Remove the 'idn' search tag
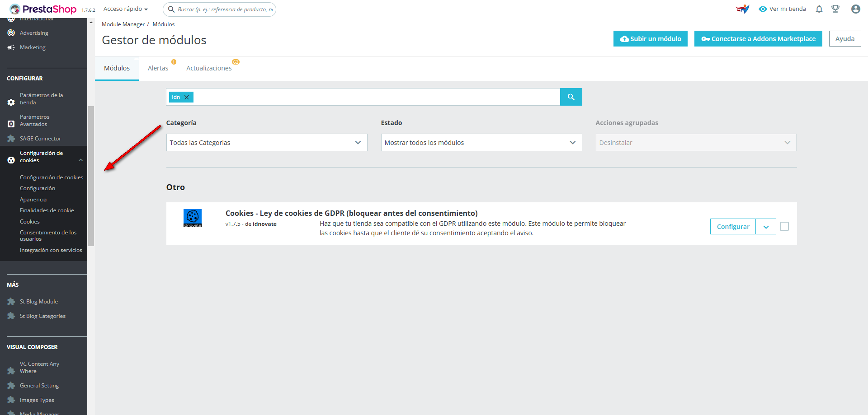 187,97
